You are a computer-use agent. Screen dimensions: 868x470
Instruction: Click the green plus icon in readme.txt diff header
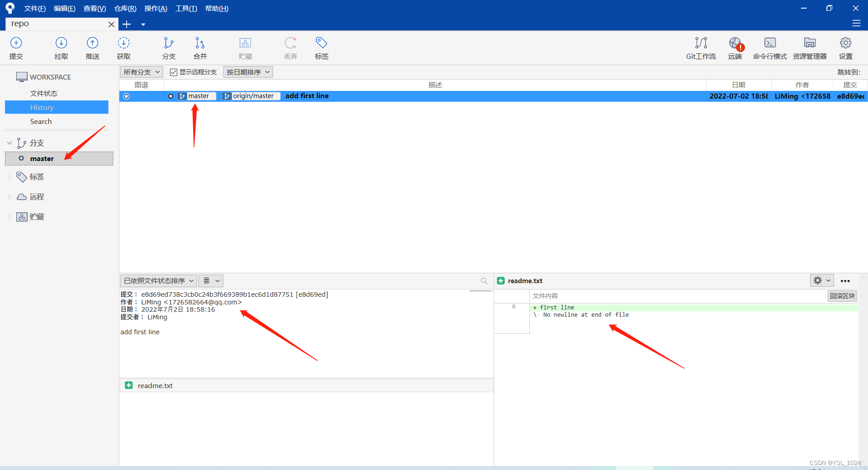tap(501, 281)
